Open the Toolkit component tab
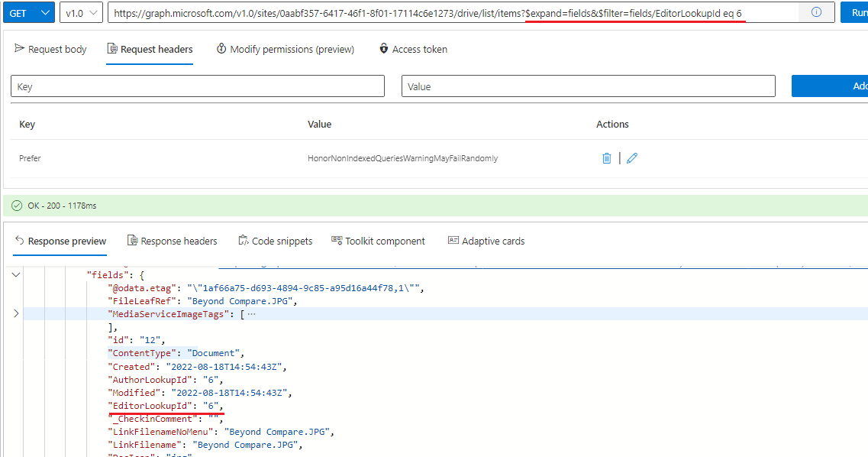 point(378,241)
